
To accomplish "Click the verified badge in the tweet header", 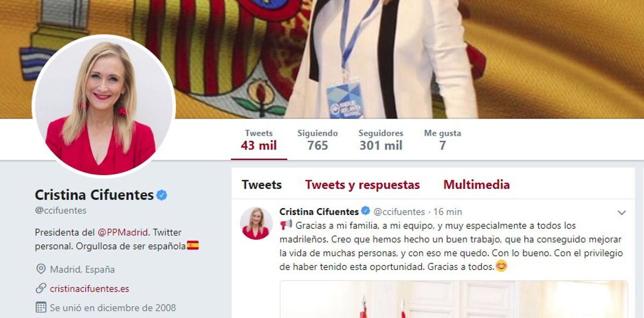I will coord(365,211).
